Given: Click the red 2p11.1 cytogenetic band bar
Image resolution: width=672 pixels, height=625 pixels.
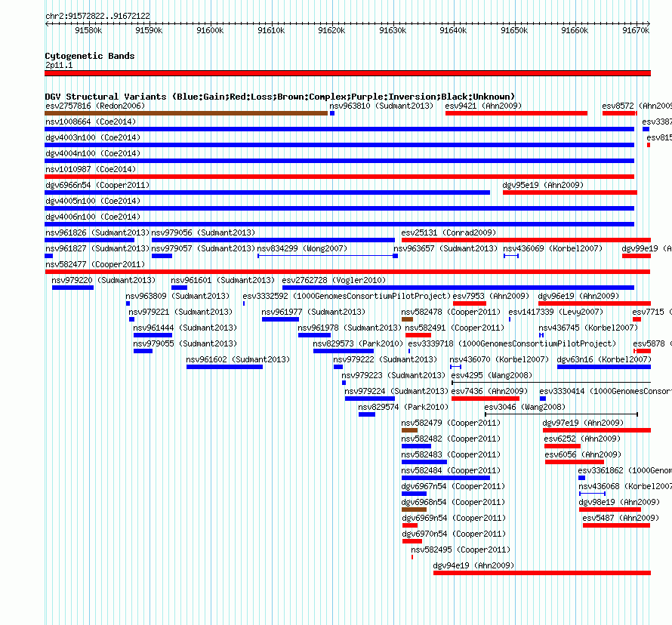Looking at the screenshot, I should pyautogui.click(x=347, y=73).
